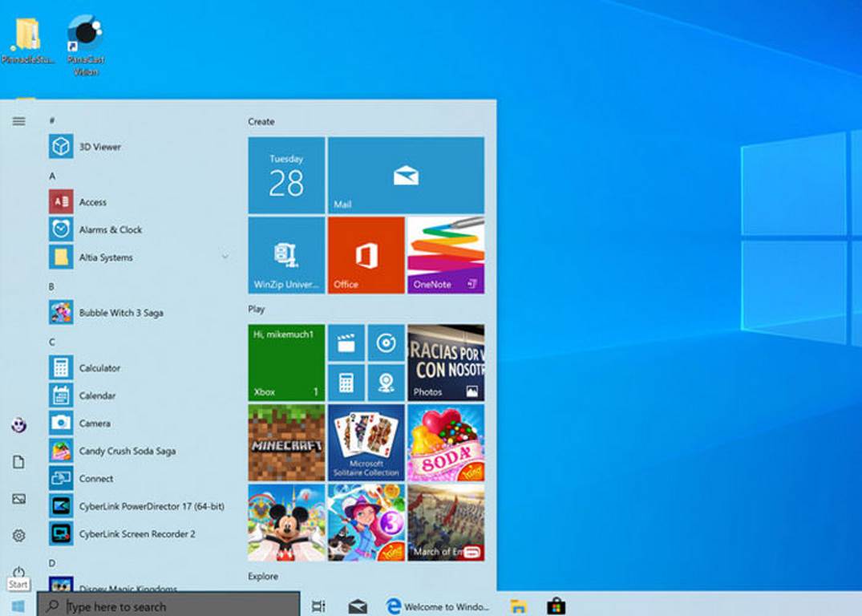Open Task View from the taskbar

pos(318,606)
